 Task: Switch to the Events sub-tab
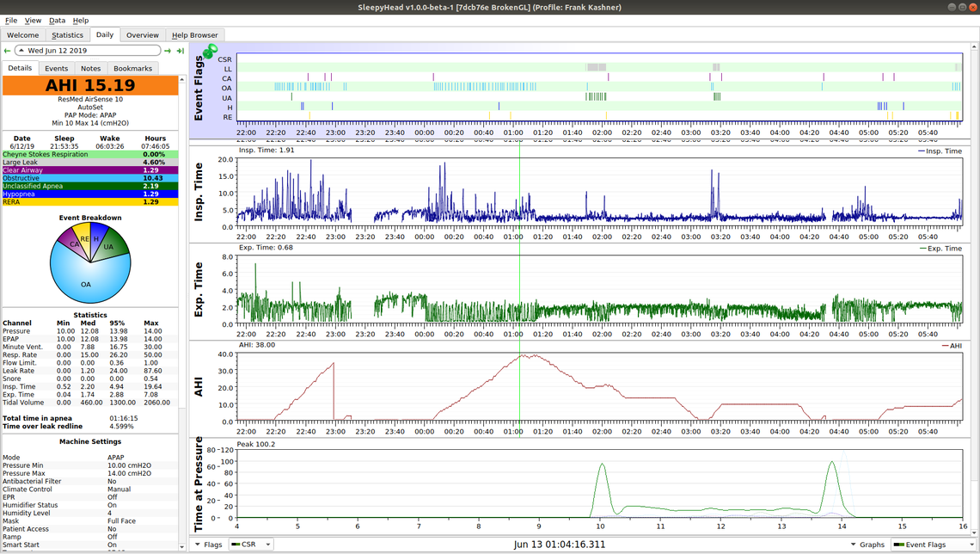click(x=56, y=68)
